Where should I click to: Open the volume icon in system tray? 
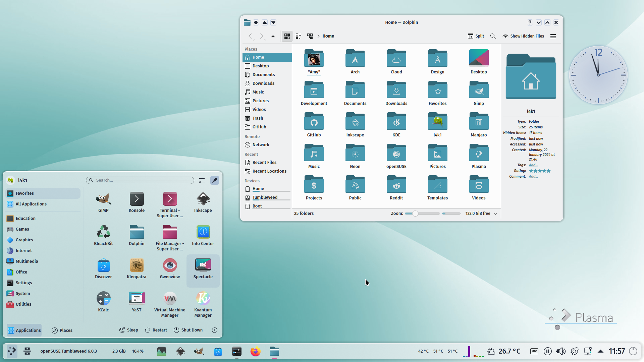560,351
